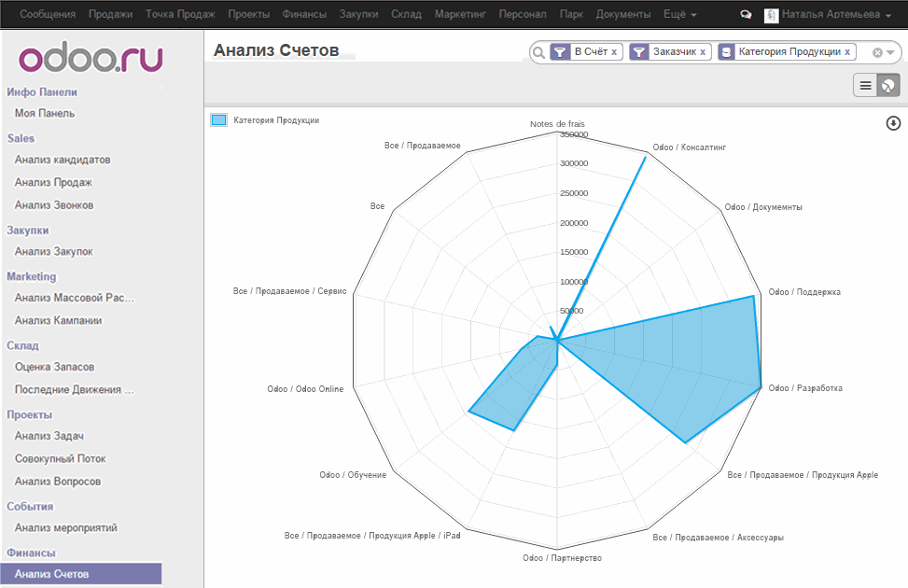
Task: Open Анализ Продаж report
Action: 53,183
